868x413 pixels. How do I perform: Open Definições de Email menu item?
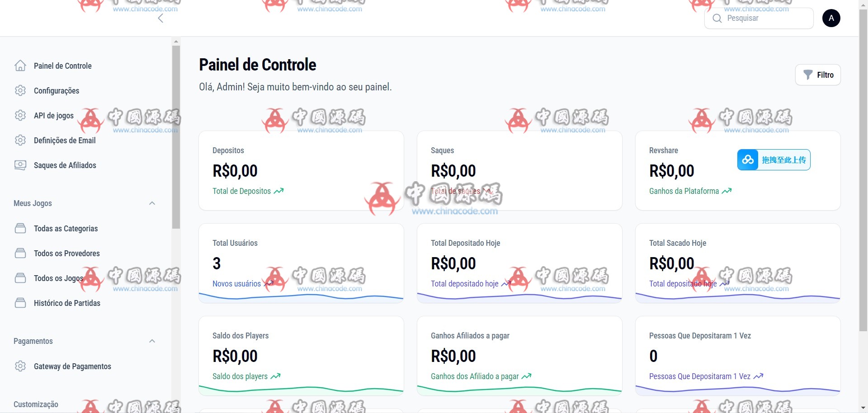pos(65,141)
